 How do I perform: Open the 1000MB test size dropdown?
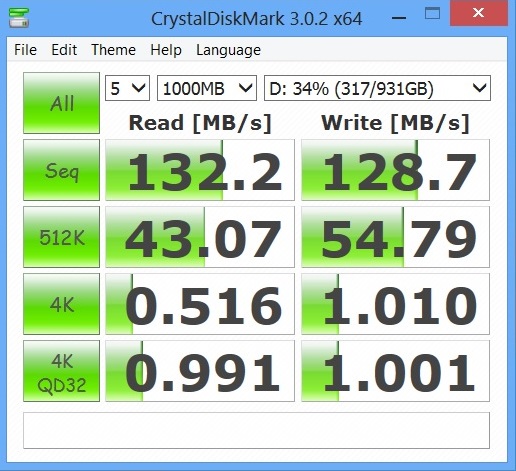pos(207,88)
